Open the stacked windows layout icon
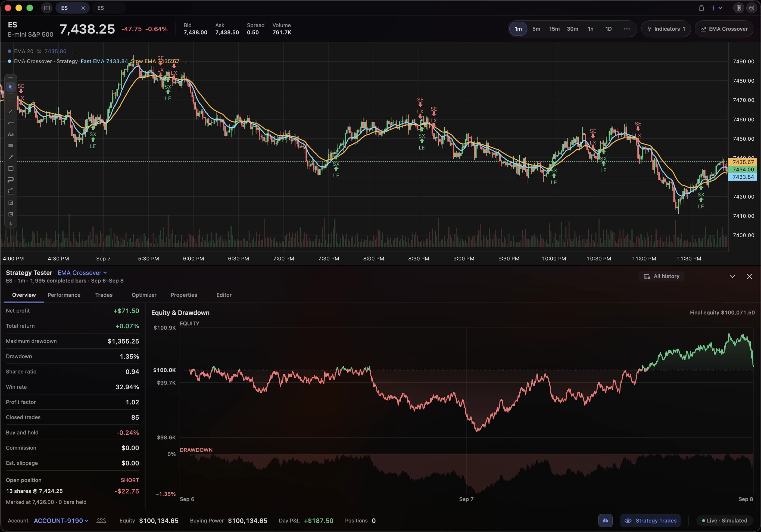Viewport: 761px width, 532px height. 701,8
